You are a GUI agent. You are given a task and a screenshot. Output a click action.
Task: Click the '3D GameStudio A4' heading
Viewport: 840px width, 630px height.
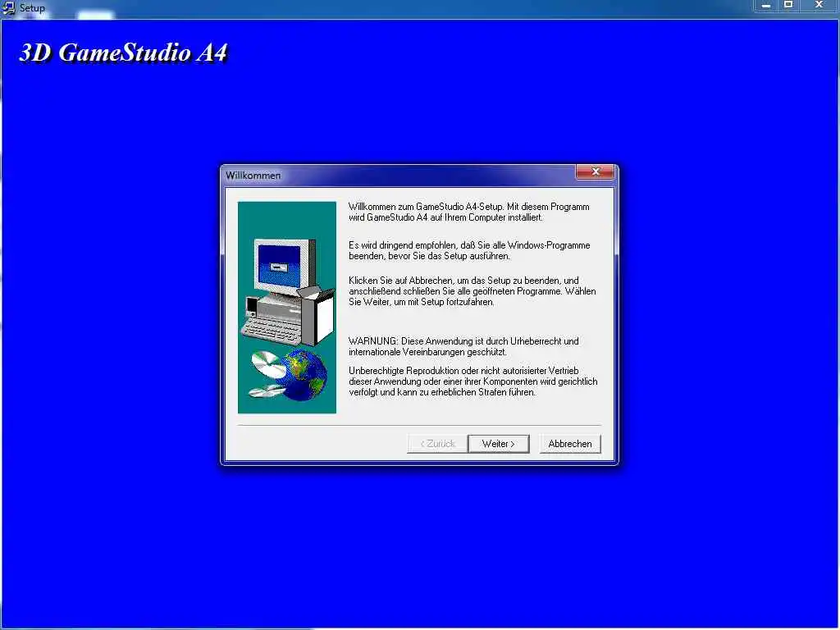tap(123, 53)
